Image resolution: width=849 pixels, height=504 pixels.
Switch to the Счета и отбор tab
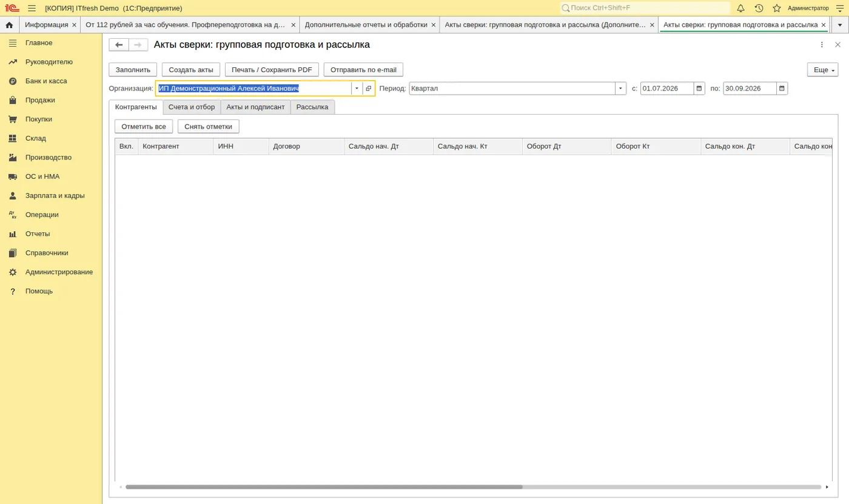[x=192, y=107]
